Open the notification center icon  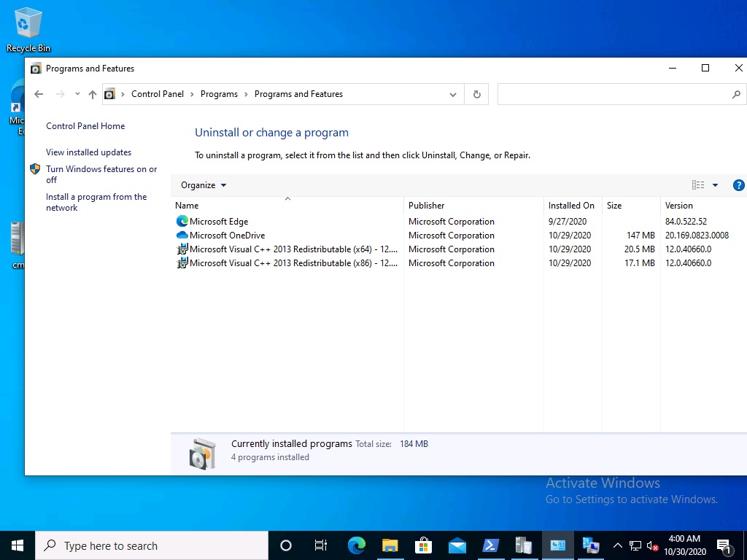(724, 546)
